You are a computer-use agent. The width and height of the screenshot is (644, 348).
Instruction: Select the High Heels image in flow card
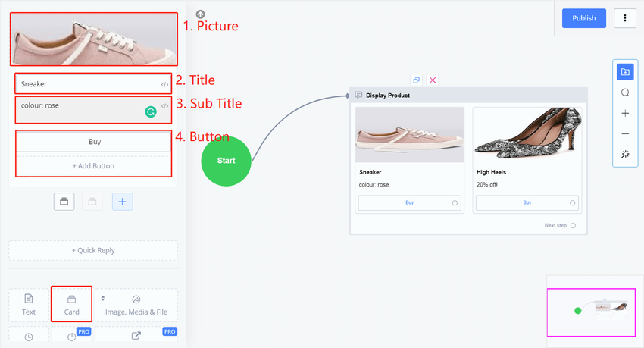[x=527, y=135]
